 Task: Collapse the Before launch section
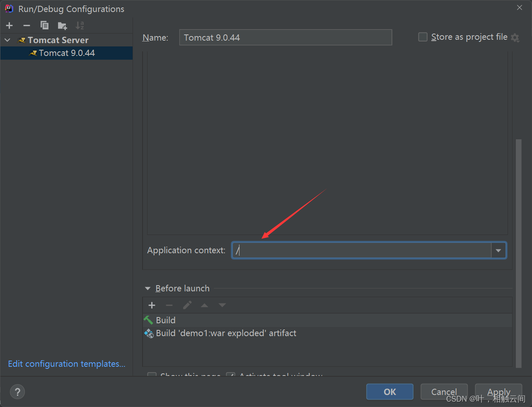[148, 288]
